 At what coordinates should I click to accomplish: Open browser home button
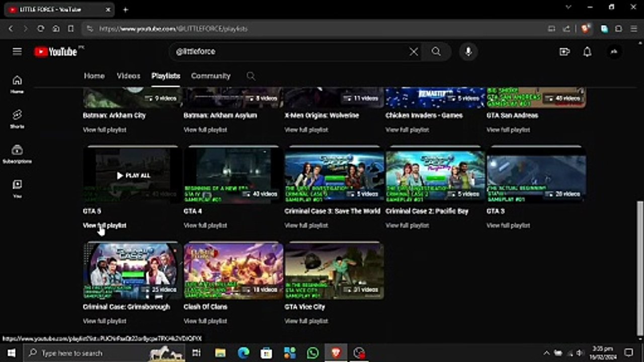(x=56, y=29)
